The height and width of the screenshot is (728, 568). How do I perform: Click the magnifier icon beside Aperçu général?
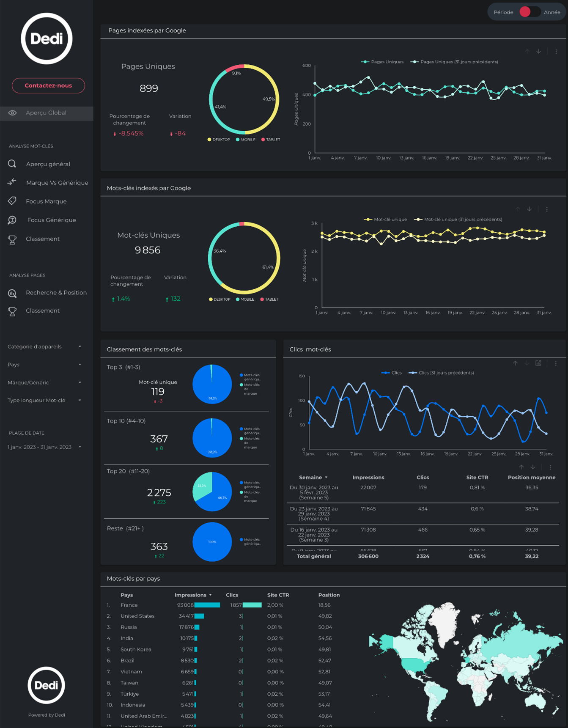coord(12,164)
